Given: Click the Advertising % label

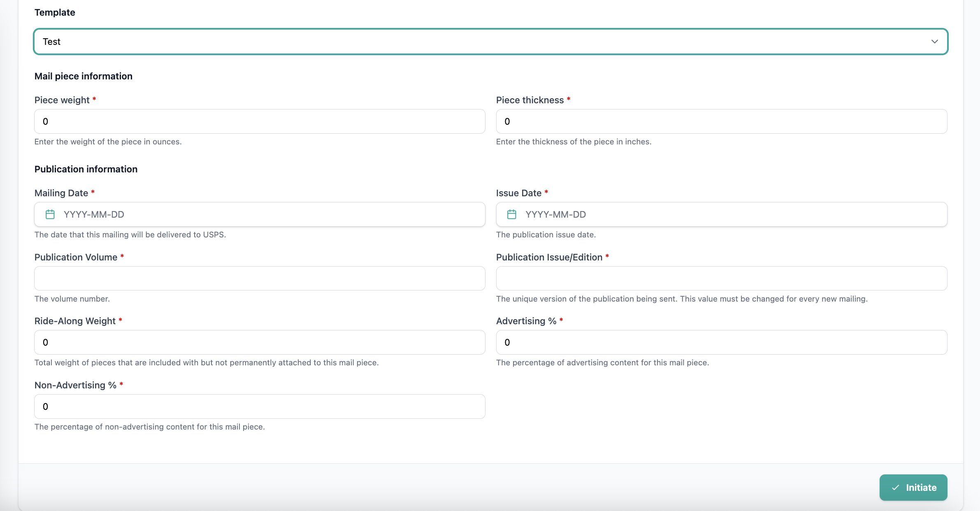Looking at the screenshot, I should tap(526, 321).
